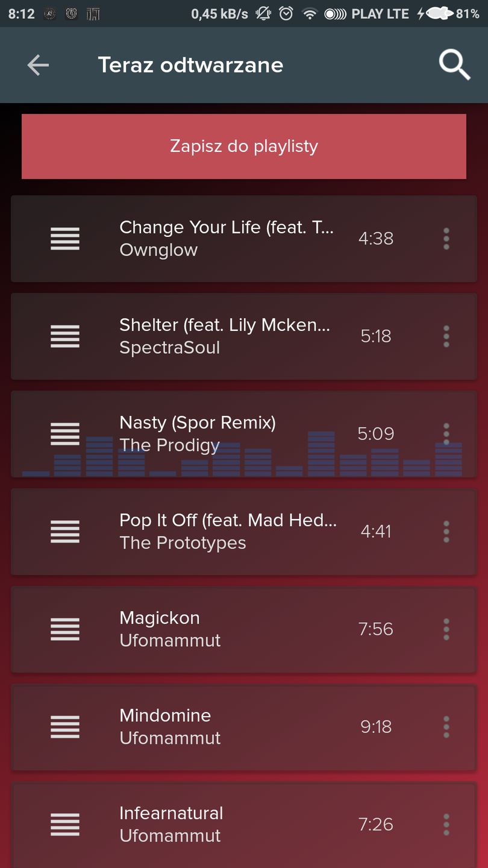Open three-dot menu for Shelter track
This screenshot has height=868, width=488.
[x=446, y=336]
